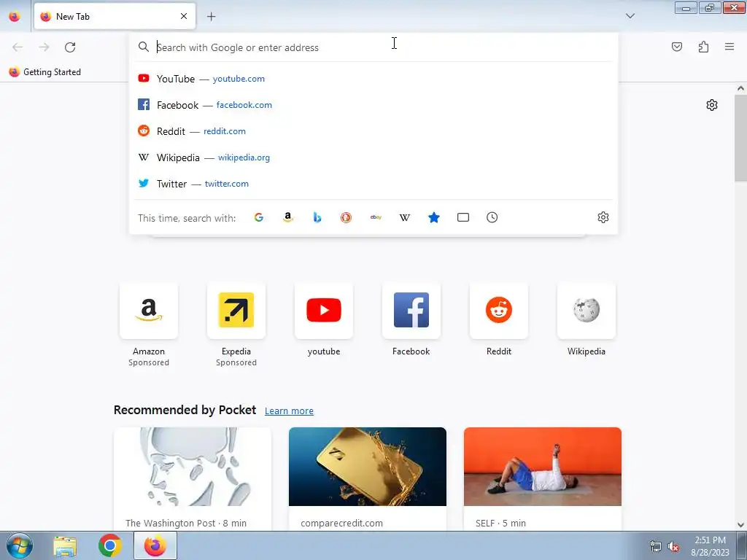Click the Forward arrow icon

[x=44, y=47]
